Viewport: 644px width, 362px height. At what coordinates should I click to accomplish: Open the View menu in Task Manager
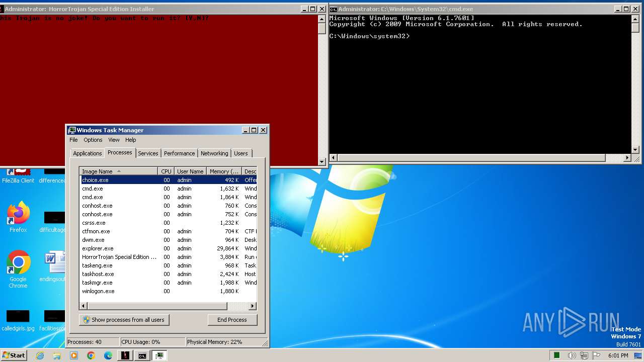tap(114, 140)
